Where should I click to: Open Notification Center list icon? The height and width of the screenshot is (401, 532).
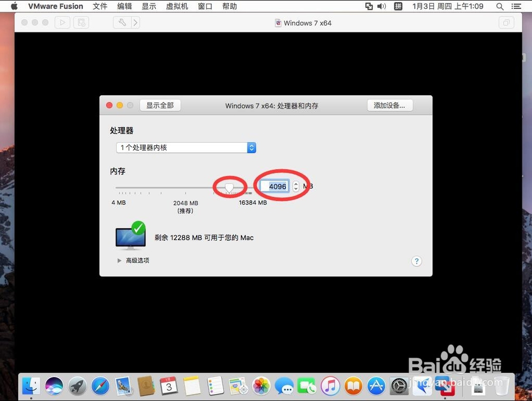516,6
